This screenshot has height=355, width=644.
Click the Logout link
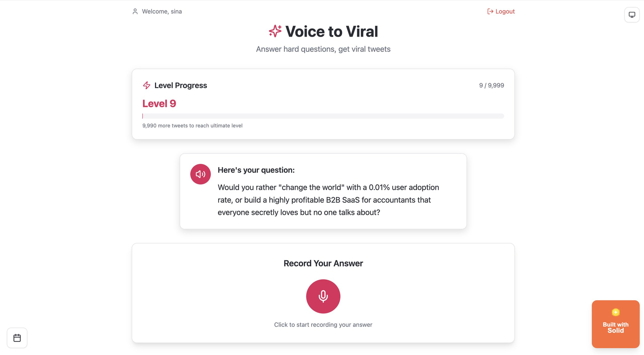(501, 11)
